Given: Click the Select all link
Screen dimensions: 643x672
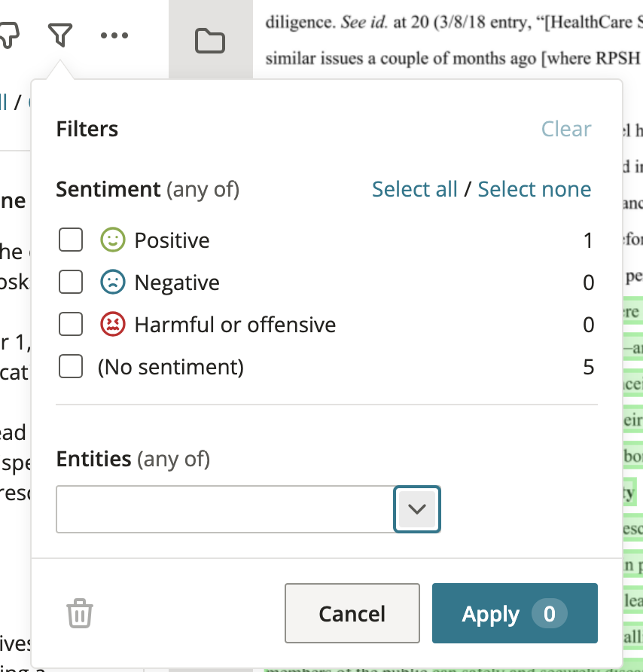Looking at the screenshot, I should 415,189.
